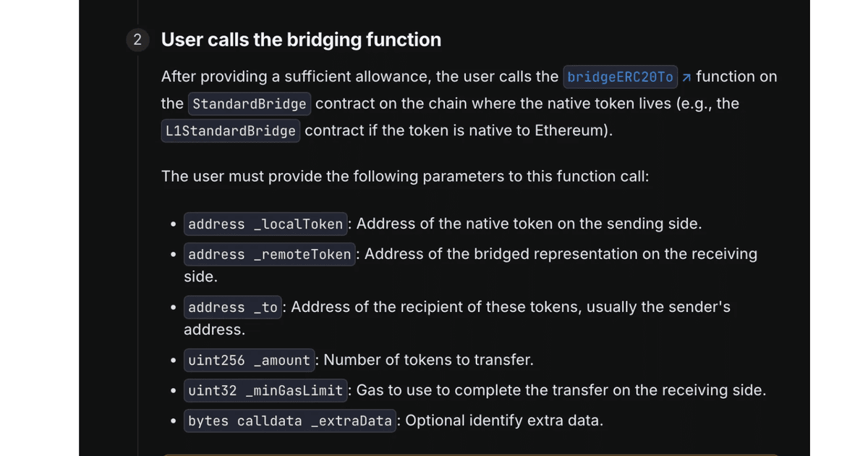Select the 'User calls the bridging function' heading
The width and height of the screenshot is (868, 456).
tap(301, 39)
